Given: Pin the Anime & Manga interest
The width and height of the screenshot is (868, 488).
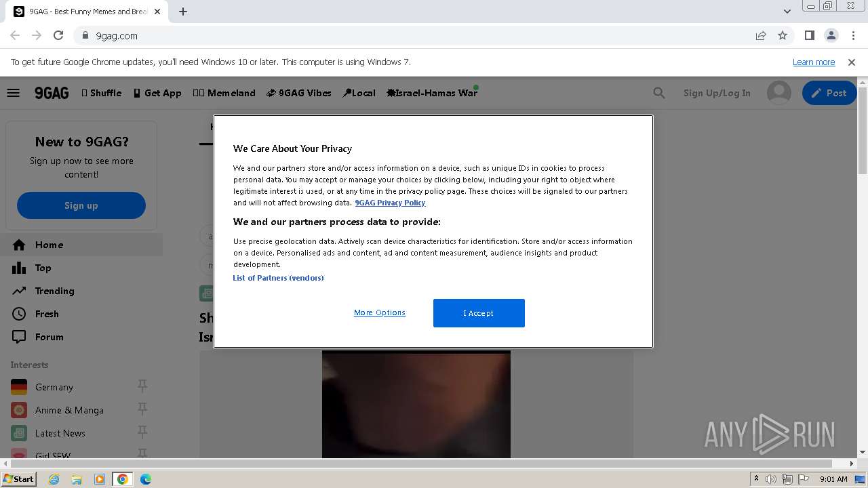Looking at the screenshot, I should point(142,409).
